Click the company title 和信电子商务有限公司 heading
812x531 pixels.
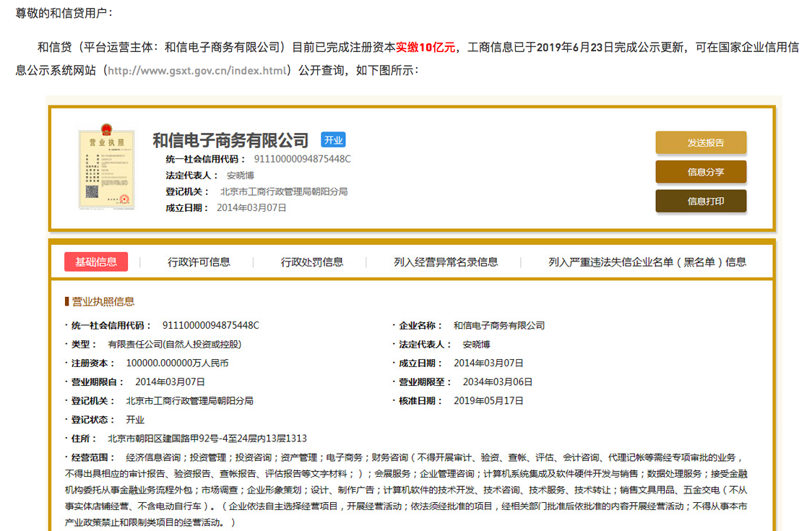pos(230,140)
